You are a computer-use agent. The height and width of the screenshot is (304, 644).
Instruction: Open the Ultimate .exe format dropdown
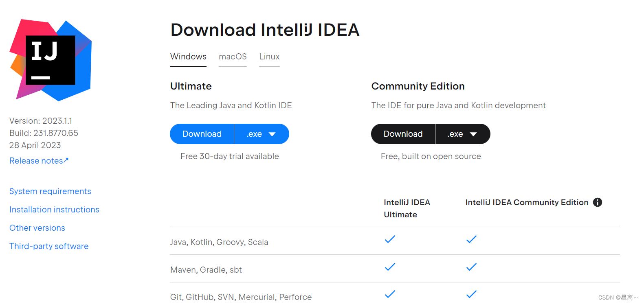pos(262,134)
